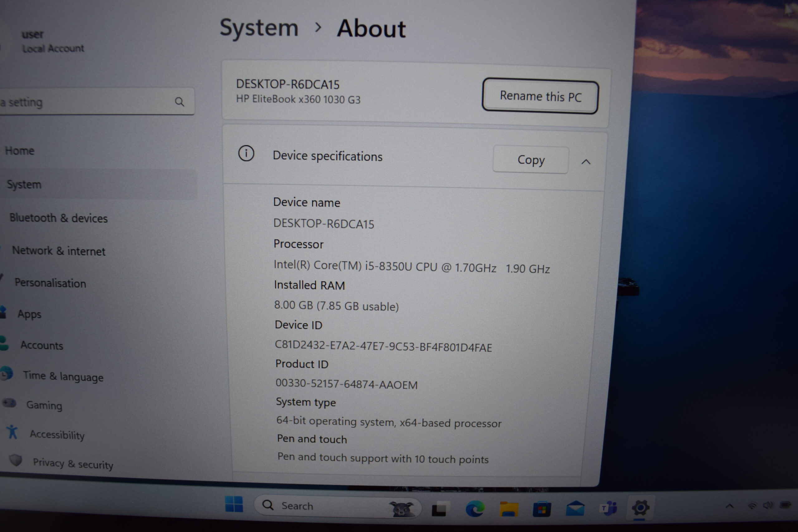Open File Explorer from the taskbar
Viewport: 798px width, 532px height.
[509, 509]
